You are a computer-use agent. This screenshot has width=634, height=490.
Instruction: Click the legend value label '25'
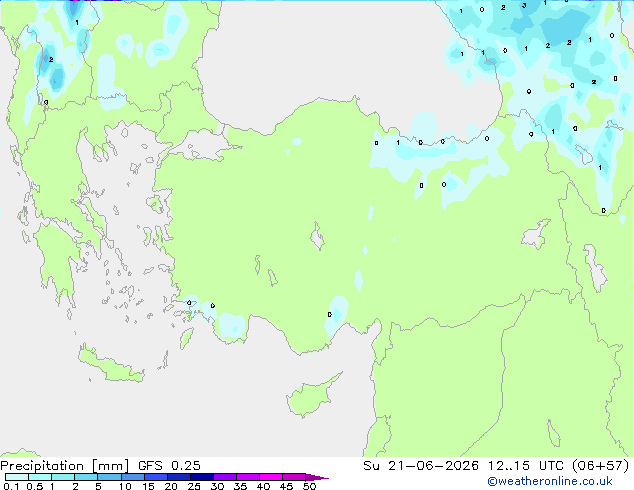(x=194, y=486)
